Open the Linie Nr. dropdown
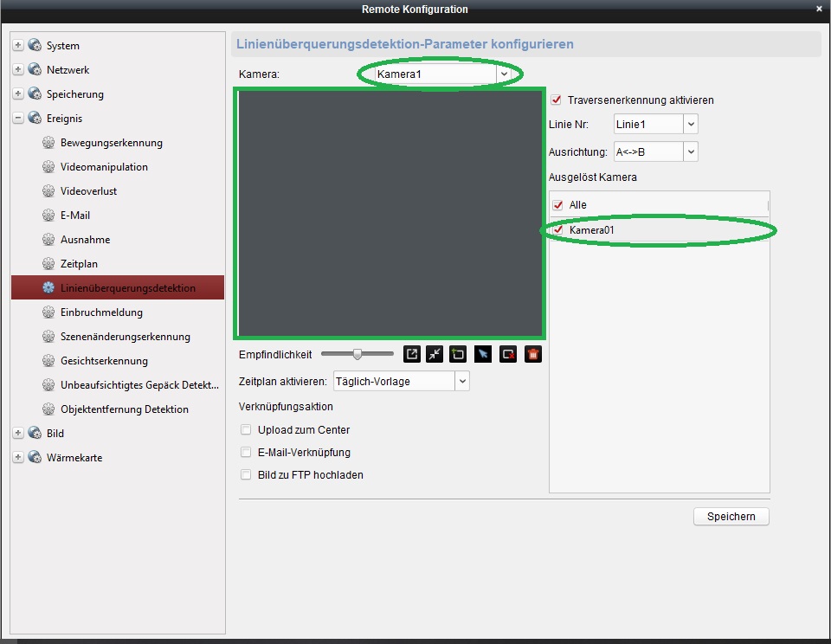This screenshot has width=831, height=644. click(x=690, y=125)
